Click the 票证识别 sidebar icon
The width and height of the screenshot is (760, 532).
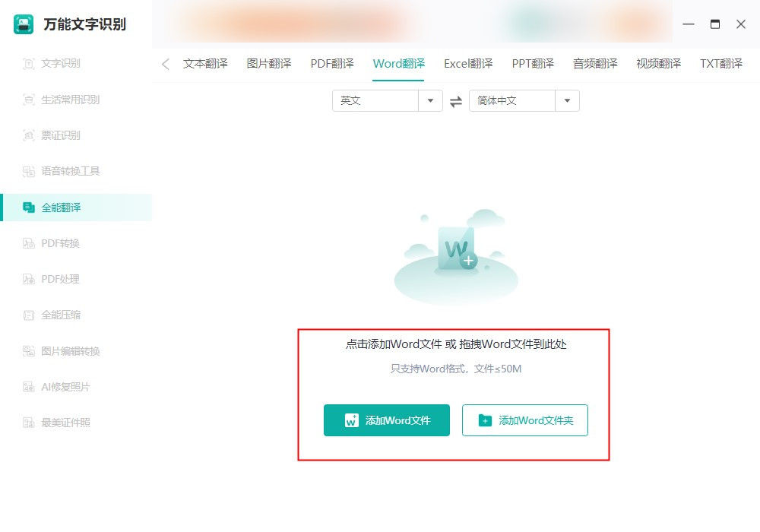29,136
